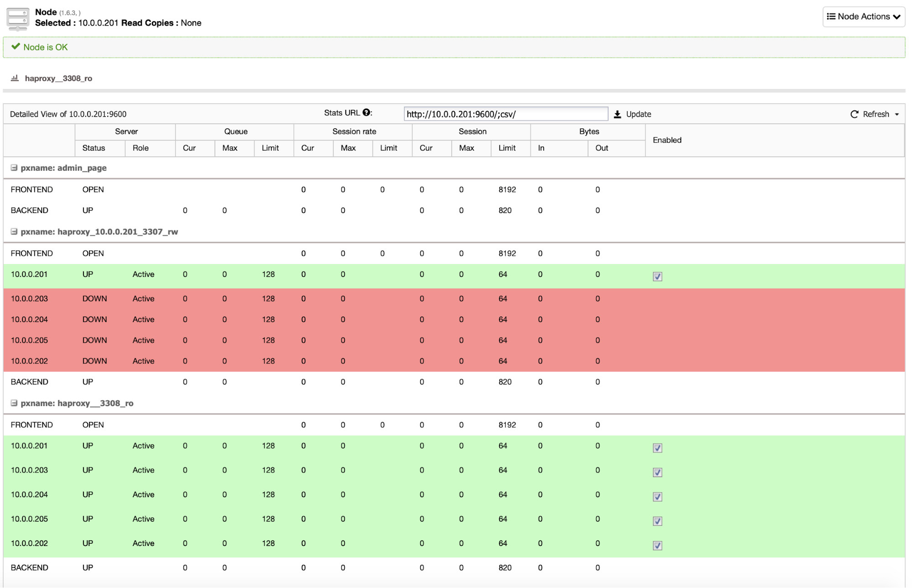Image resolution: width=912 pixels, height=588 pixels.
Task: Click the green Node is OK checkmark
Action: pyautogui.click(x=16, y=47)
